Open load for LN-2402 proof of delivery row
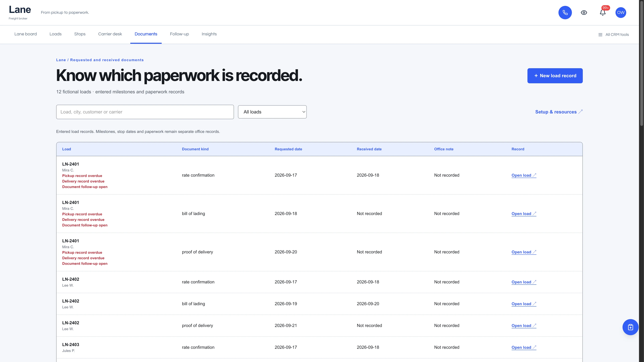Viewport: 644px width, 362px height. pyautogui.click(x=524, y=325)
